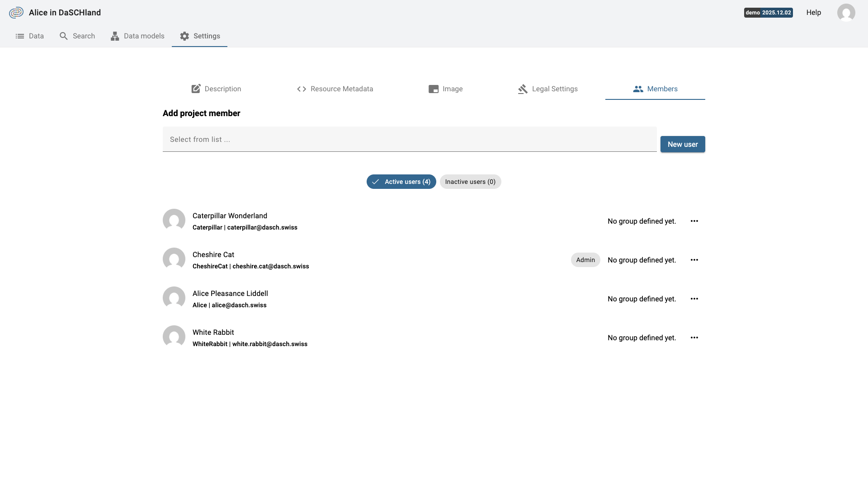Enable the Active users filter
This screenshot has width=868, height=488.
point(401,182)
